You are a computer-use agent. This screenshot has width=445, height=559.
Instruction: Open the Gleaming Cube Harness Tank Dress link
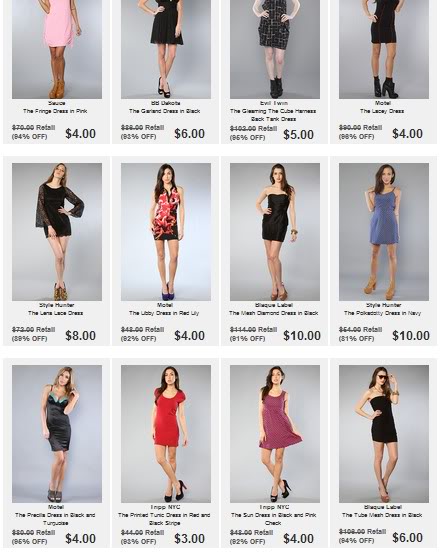click(x=273, y=115)
